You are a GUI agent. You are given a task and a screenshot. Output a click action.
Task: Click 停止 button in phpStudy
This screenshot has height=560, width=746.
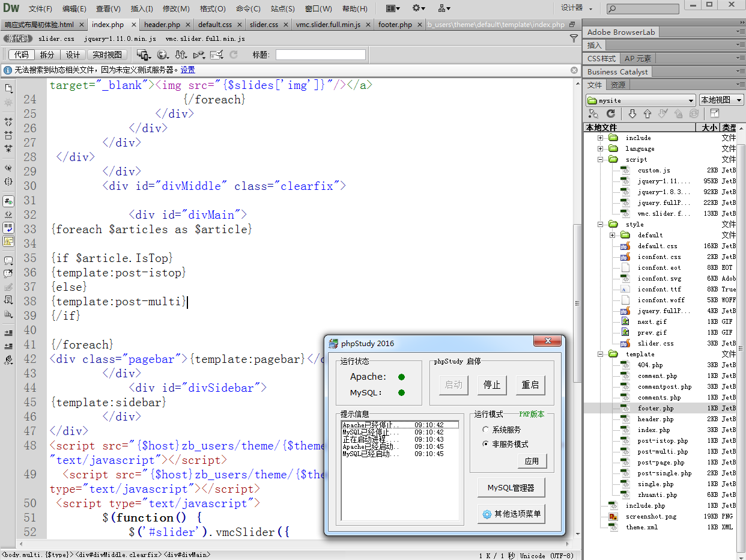[x=492, y=385]
